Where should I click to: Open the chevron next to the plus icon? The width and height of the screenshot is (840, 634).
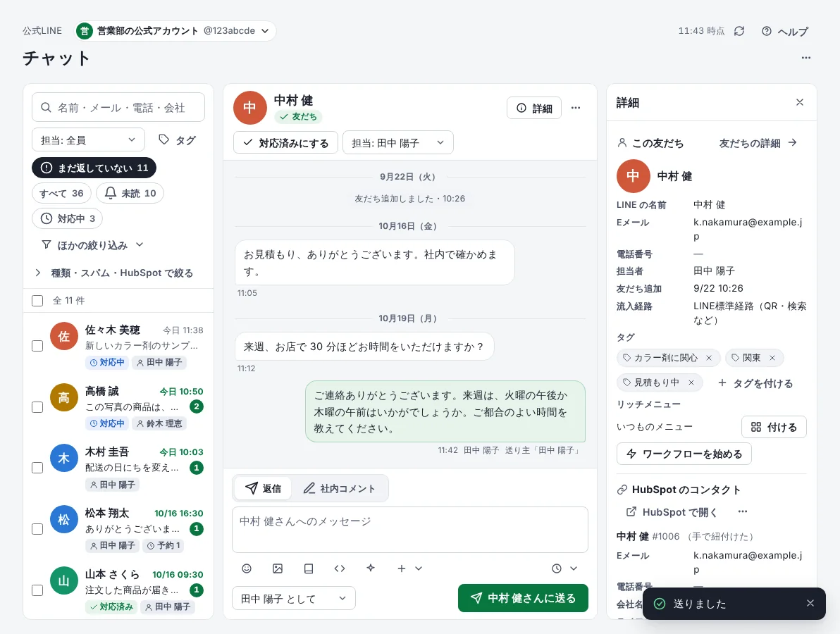coord(419,568)
